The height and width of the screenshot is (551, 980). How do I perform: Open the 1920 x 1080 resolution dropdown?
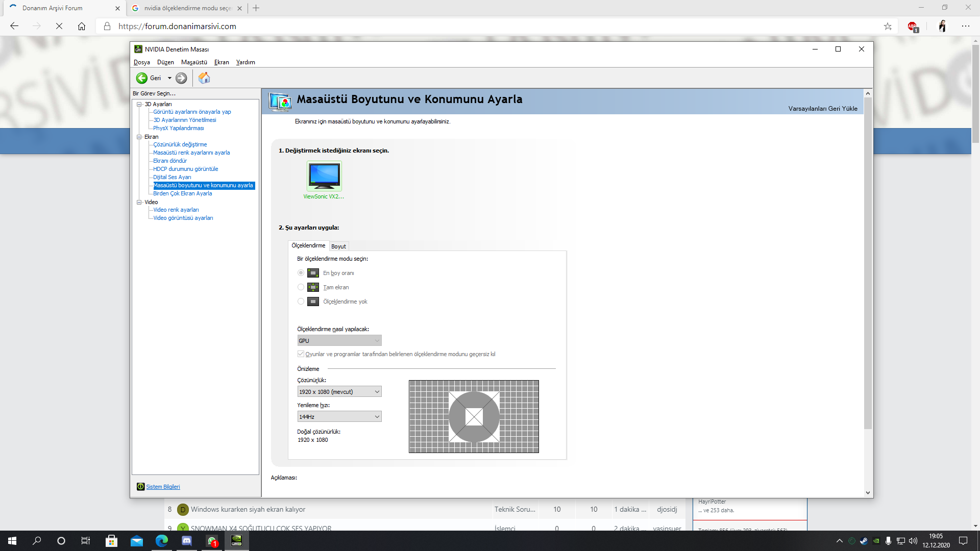[x=339, y=392]
